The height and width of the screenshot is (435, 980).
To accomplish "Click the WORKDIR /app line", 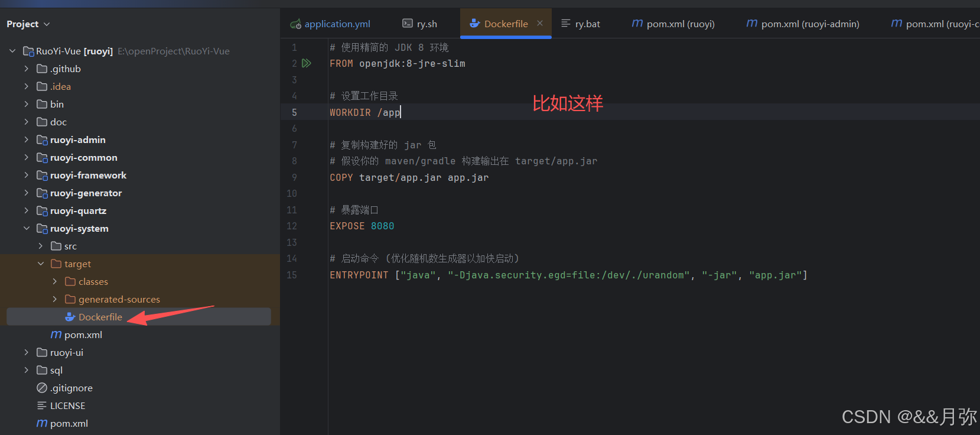I will pos(365,112).
